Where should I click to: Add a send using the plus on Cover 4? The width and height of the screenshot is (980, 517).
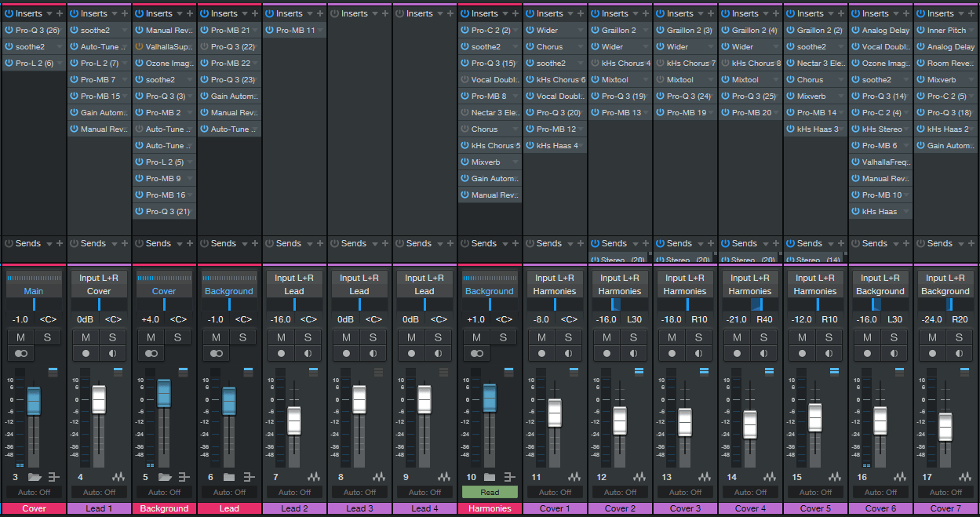tap(775, 243)
